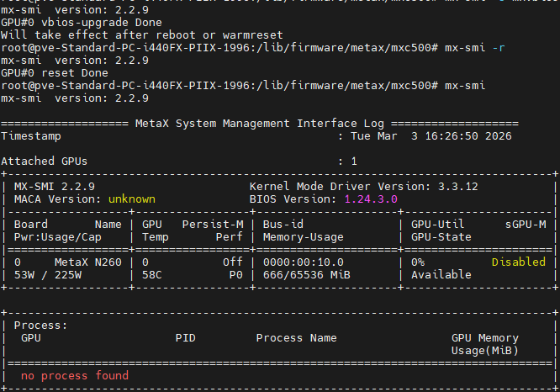Click the timestamp "Tue Mar 3 16:26:50 2026"
This screenshot has height=392, width=560.
click(x=431, y=135)
